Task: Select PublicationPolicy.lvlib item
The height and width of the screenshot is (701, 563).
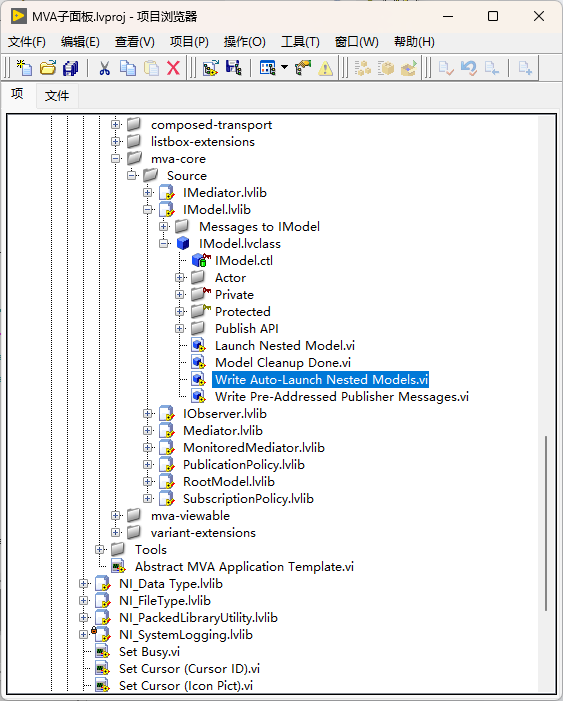Action: click(244, 465)
